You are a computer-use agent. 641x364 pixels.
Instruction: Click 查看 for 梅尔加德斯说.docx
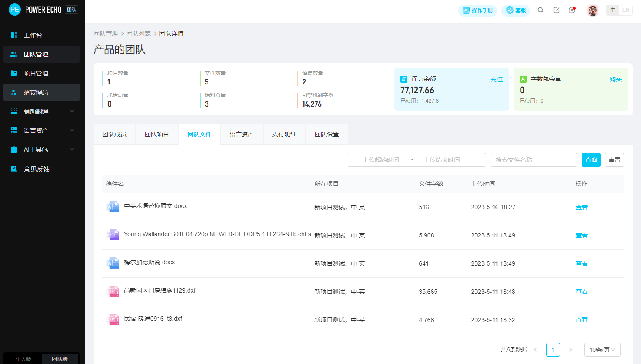[582, 263]
